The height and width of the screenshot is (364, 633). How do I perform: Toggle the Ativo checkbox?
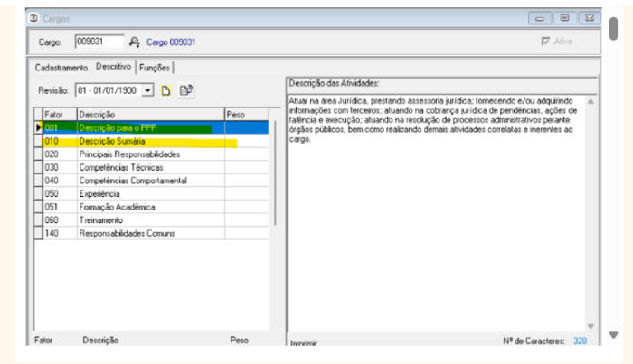tap(544, 42)
